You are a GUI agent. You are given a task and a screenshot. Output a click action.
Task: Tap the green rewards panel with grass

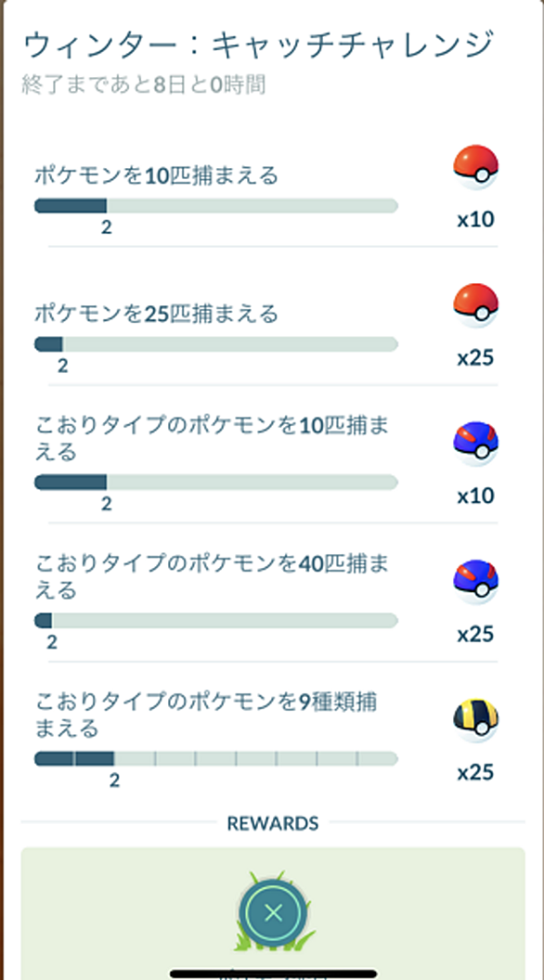[x=273, y=913]
